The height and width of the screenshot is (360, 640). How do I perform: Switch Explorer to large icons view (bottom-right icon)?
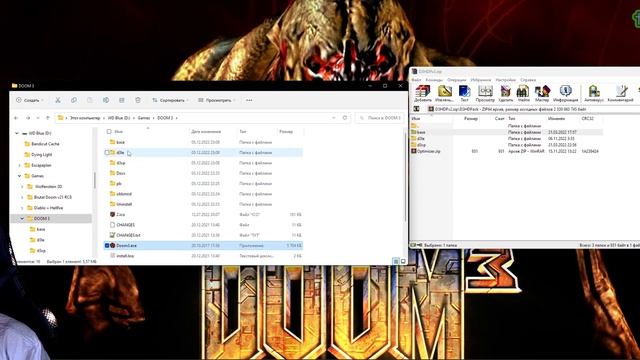(x=403, y=261)
